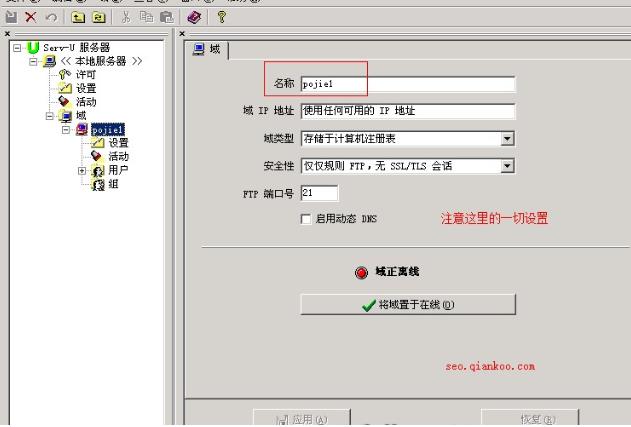This screenshot has height=427, width=631.
Task: Click into the FTP 端口号 field
Action: tap(320, 193)
